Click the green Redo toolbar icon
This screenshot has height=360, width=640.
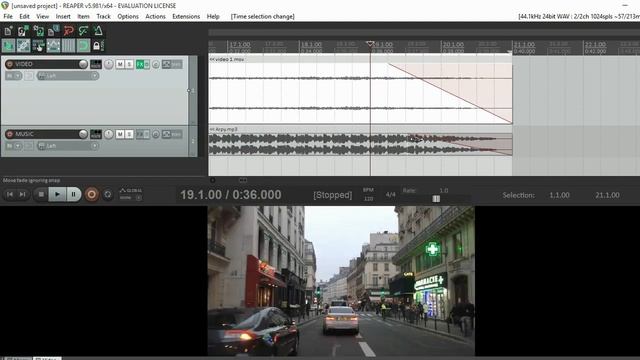pyautogui.click(x=84, y=31)
